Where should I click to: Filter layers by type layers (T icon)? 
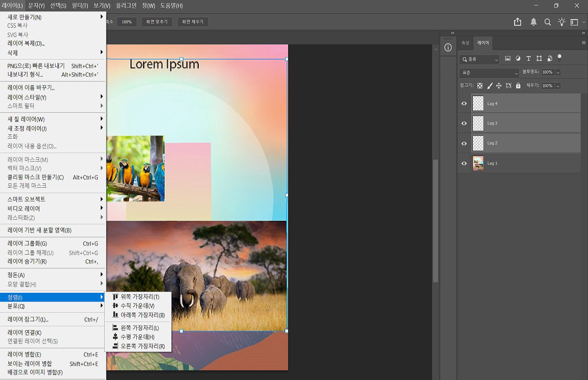point(528,58)
